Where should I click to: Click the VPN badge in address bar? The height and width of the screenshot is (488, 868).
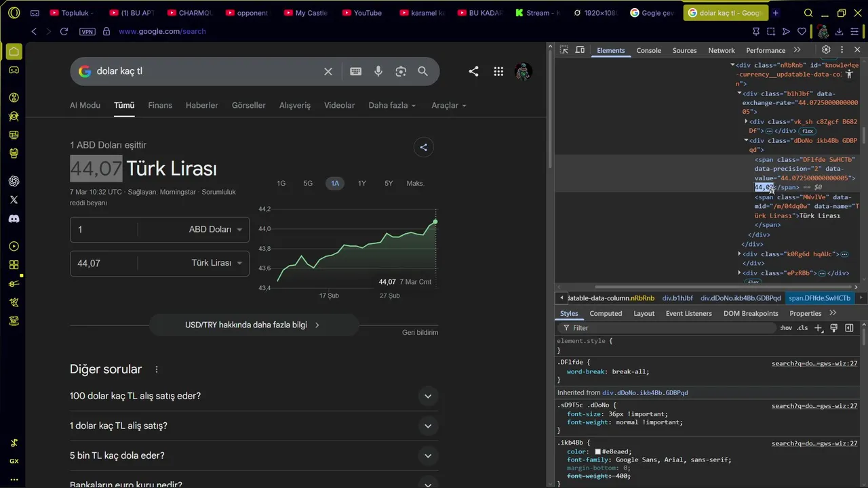tap(87, 31)
